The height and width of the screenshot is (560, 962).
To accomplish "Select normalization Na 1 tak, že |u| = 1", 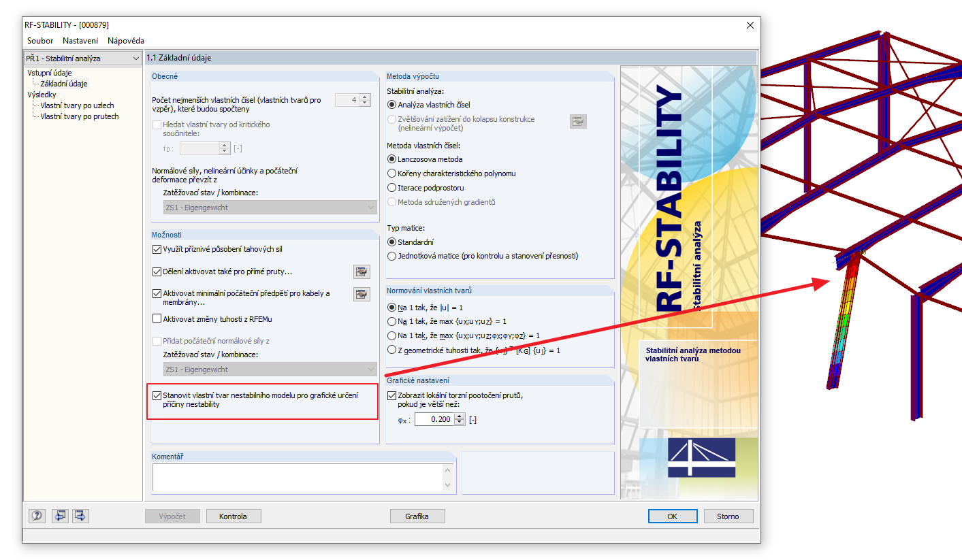I will coord(391,308).
